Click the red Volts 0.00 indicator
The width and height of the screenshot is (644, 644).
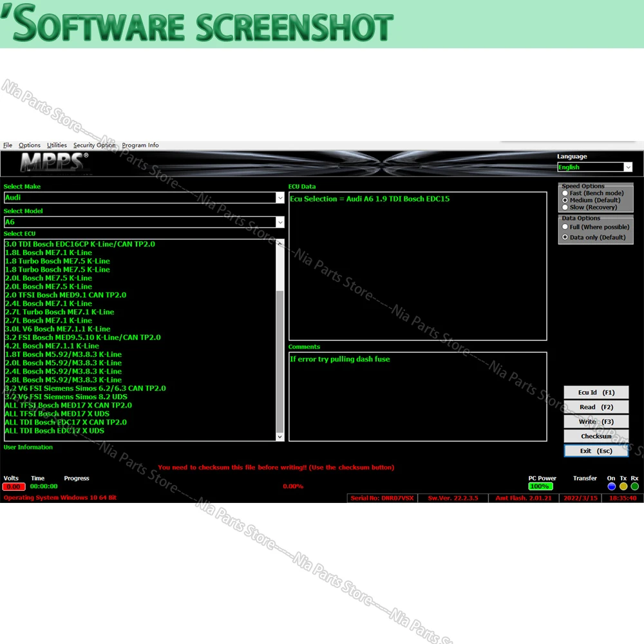[x=14, y=487]
